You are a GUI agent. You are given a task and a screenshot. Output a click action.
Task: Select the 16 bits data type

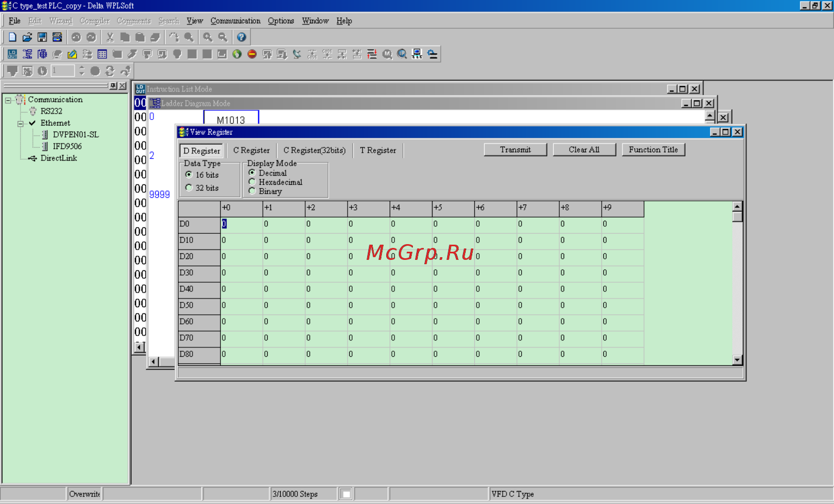click(x=202, y=175)
